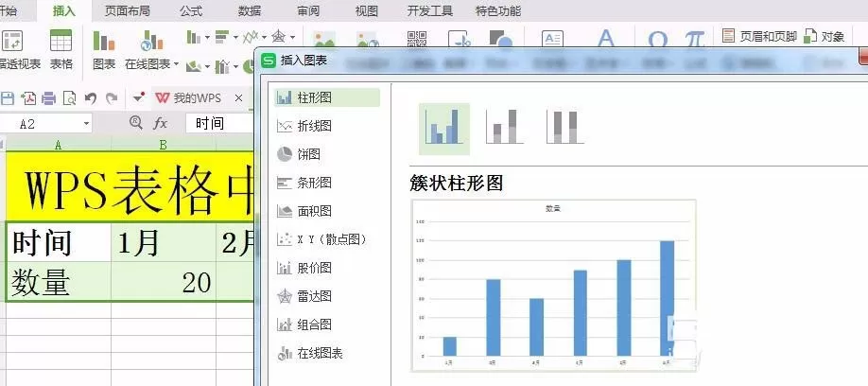Viewport: 868px width, 386px height.
Task: Open the 审阅 ribbon tab
Action: 308,10
